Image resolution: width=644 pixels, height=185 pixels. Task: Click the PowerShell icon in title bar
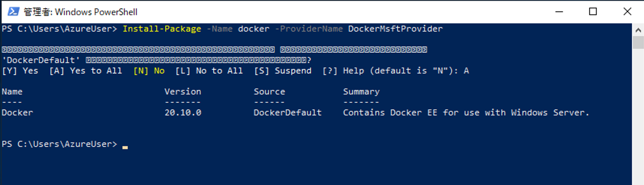[14, 12]
